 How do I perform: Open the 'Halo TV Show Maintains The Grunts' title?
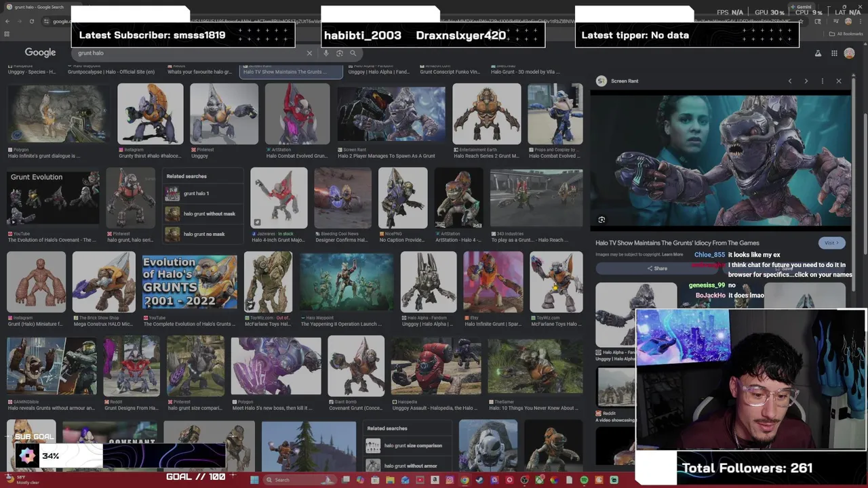point(677,243)
